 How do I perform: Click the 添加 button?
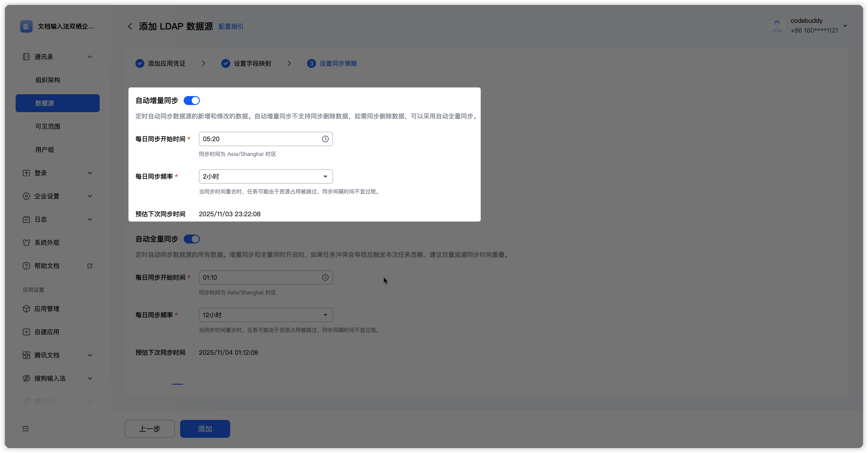pos(205,429)
